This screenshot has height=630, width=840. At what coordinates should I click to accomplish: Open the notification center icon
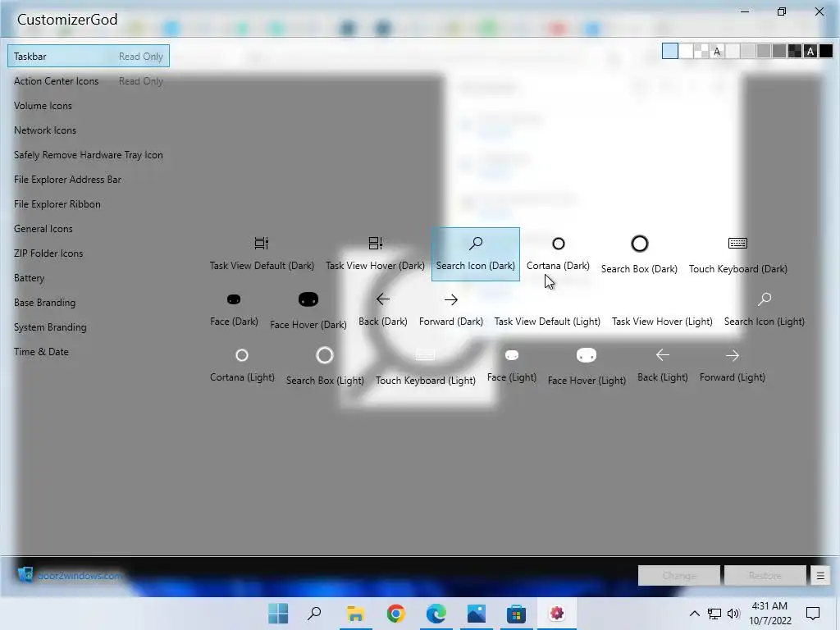pos(813,614)
